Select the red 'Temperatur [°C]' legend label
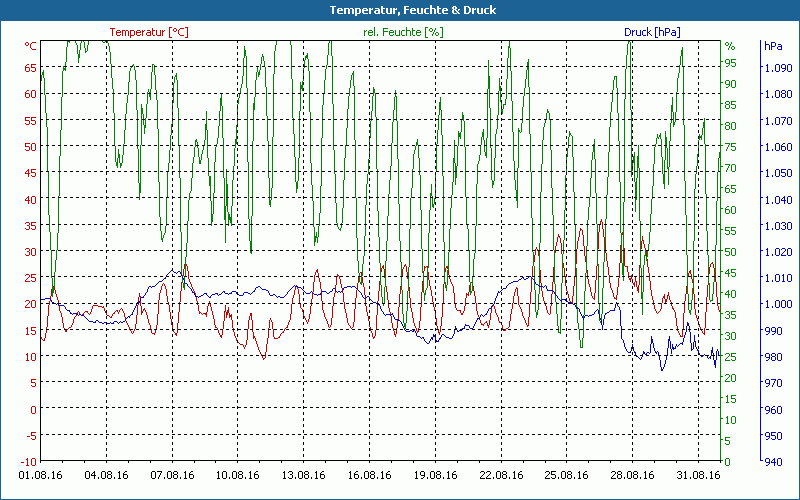800x500 pixels. (x=149, y=32)
